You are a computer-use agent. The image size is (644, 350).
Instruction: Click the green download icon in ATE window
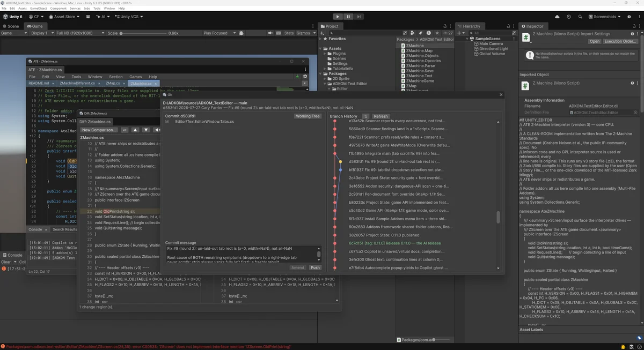(x=297, y=77)
